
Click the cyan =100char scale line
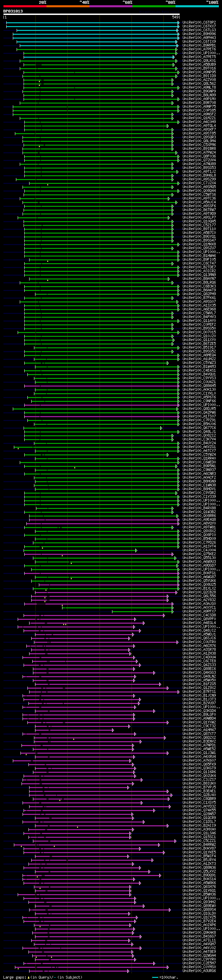click(155, 977)
